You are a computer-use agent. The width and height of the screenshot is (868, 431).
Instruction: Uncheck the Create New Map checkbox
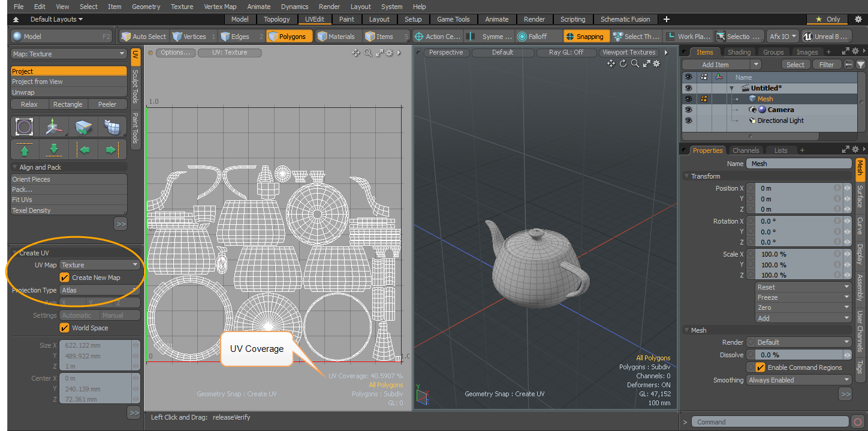(65, 278)
